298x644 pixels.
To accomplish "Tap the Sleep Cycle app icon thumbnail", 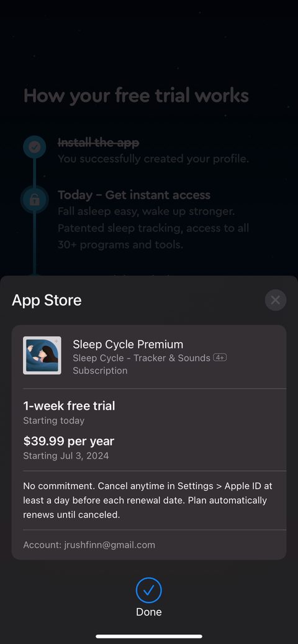I will point(42,356).
